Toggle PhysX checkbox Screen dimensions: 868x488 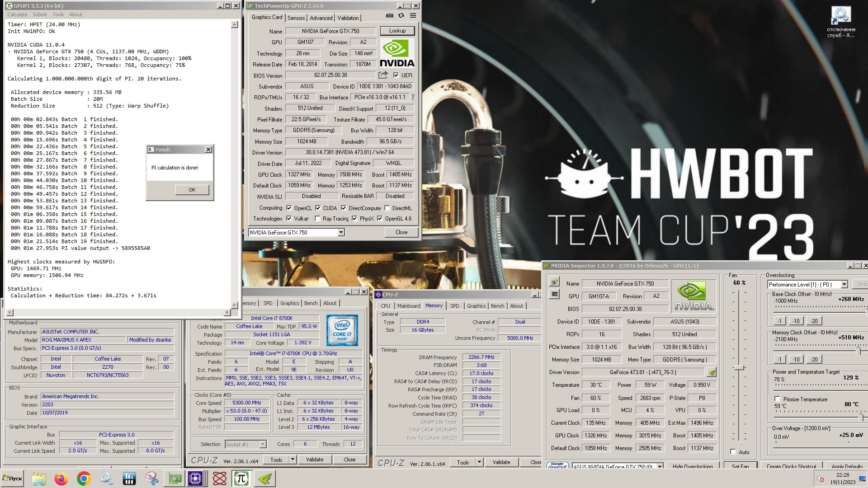tap(354, 219)
